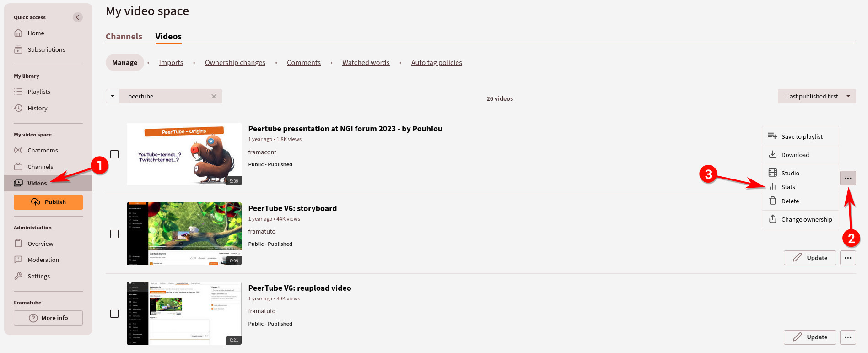Check the PeerTube V6: storyboard video
868x353 pixels.
click(114, 234)
